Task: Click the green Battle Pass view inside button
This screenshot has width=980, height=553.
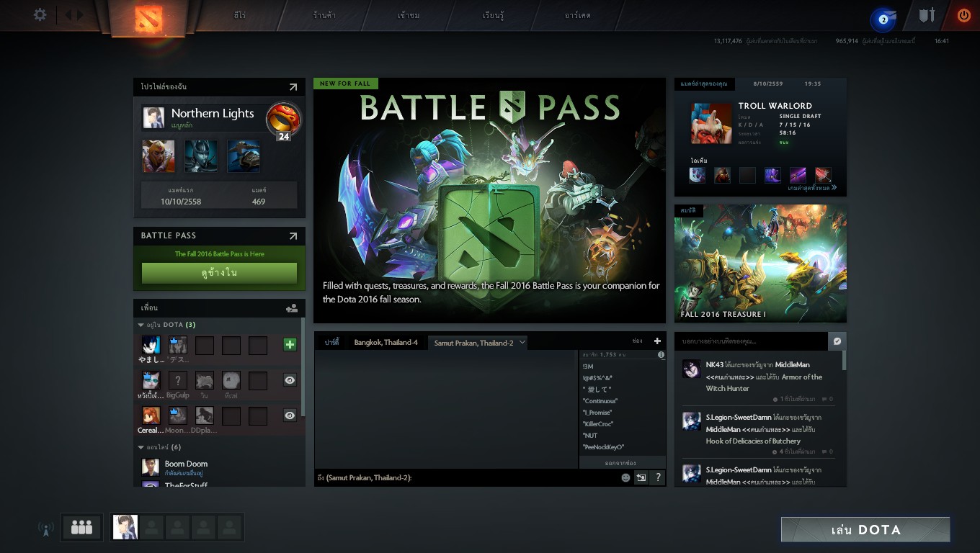Action: click(x=219, y=273)
